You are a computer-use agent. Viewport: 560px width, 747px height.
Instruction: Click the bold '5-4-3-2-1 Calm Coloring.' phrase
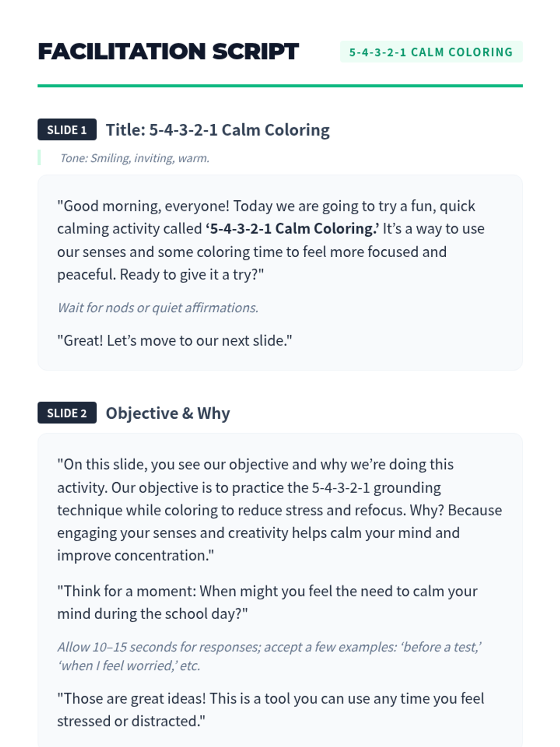click(x=292, y=229)
